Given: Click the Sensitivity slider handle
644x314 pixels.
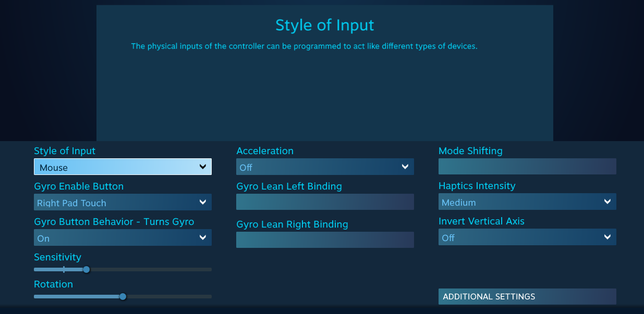Looking at the screenshot, I should (87, 269).
